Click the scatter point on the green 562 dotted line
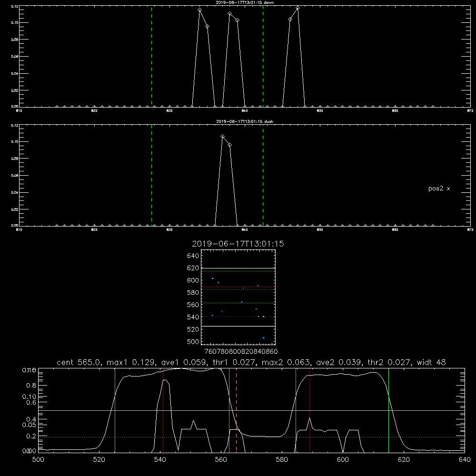 pos(242,302)
